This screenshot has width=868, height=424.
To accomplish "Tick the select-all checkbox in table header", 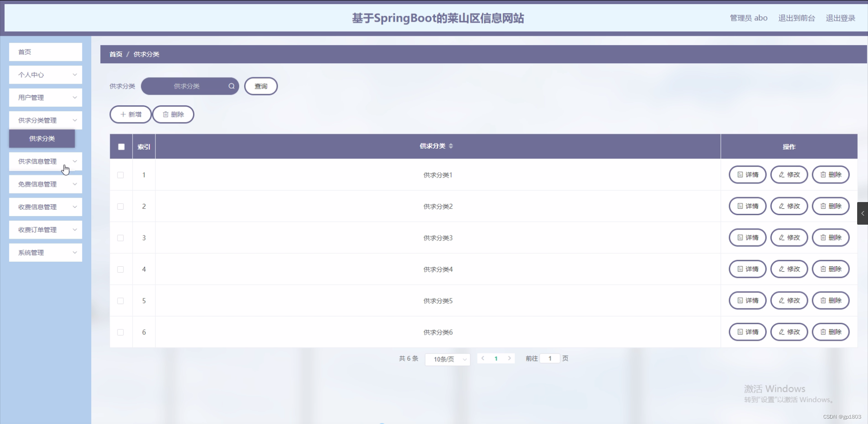I will [x=121, y=146].
